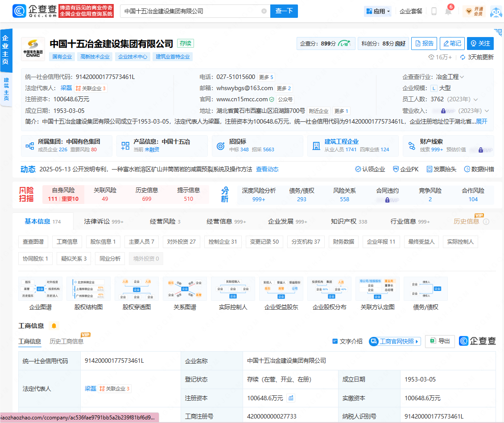Open the mobile phone icon in header
This screenshot has width=504, height=423.
(x=434, y=11)
